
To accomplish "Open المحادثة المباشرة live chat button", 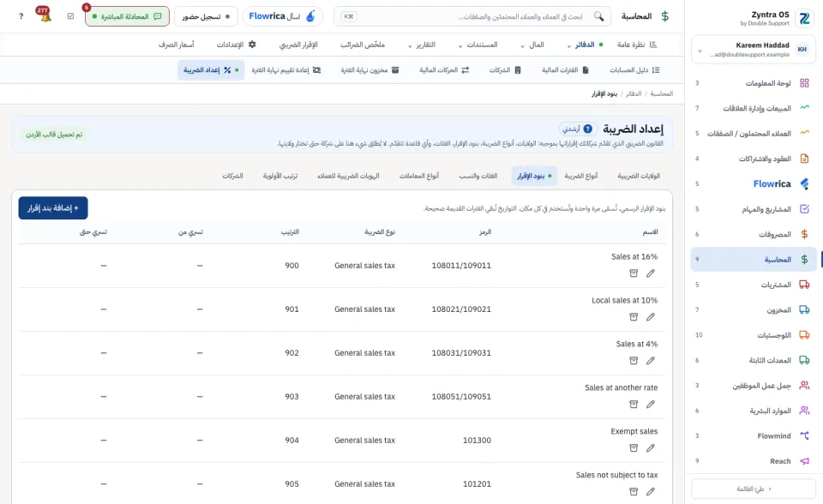I will [127, 16].
